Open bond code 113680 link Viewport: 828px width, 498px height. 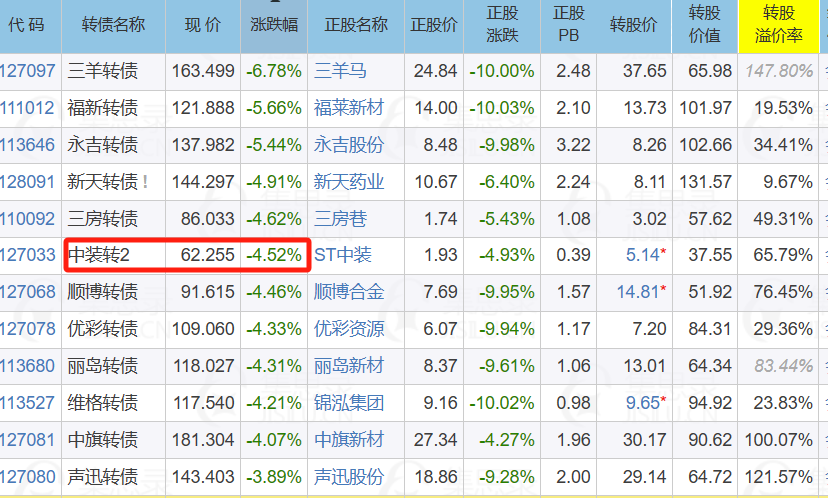pyautogui.click(x=27, y=365)
